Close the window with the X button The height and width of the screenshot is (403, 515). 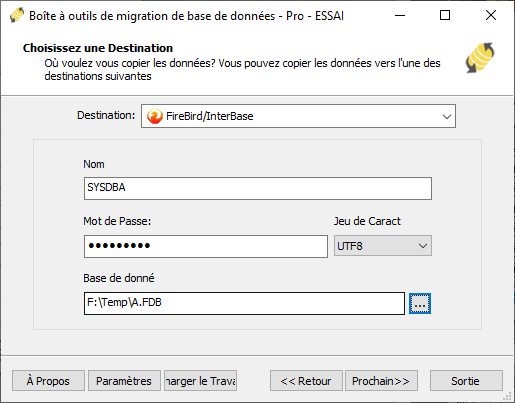(491, 15)
